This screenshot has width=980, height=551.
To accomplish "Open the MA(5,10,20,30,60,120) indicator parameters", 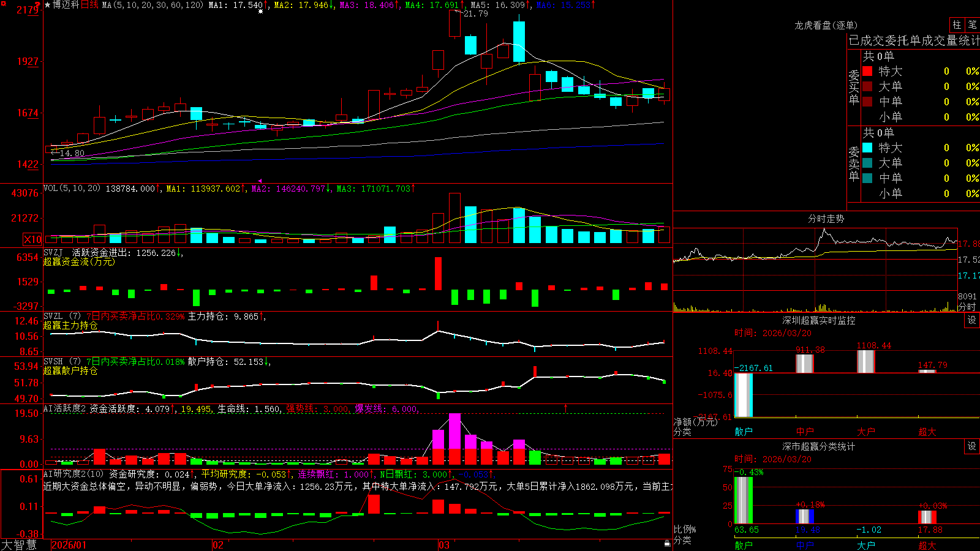I will 153,5.
